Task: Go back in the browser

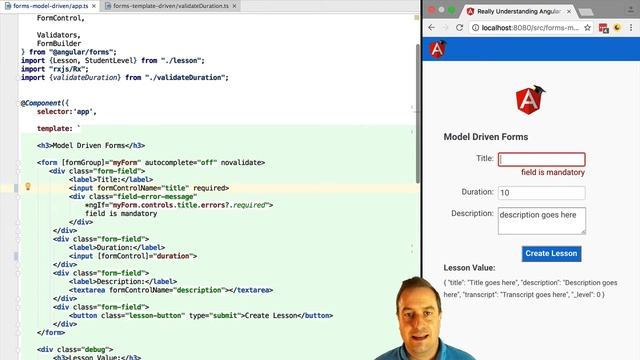Action: point(431,28)
